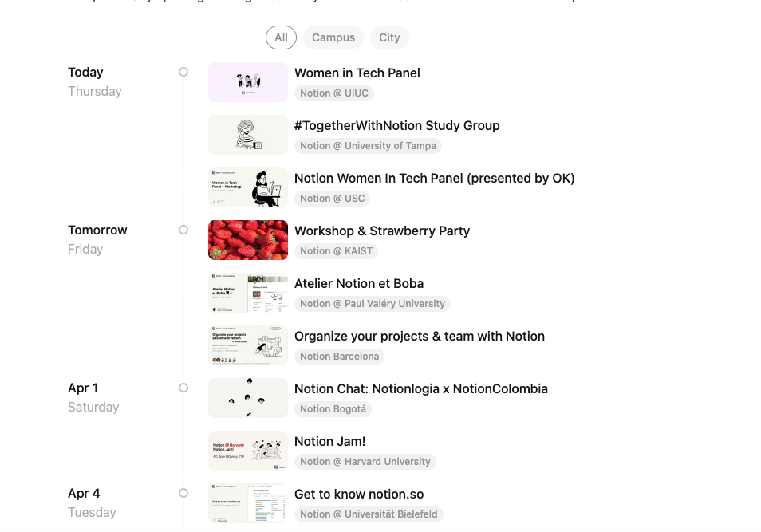Click the Notion @ USC tag
761x532 pixels.
click(332, 199)
